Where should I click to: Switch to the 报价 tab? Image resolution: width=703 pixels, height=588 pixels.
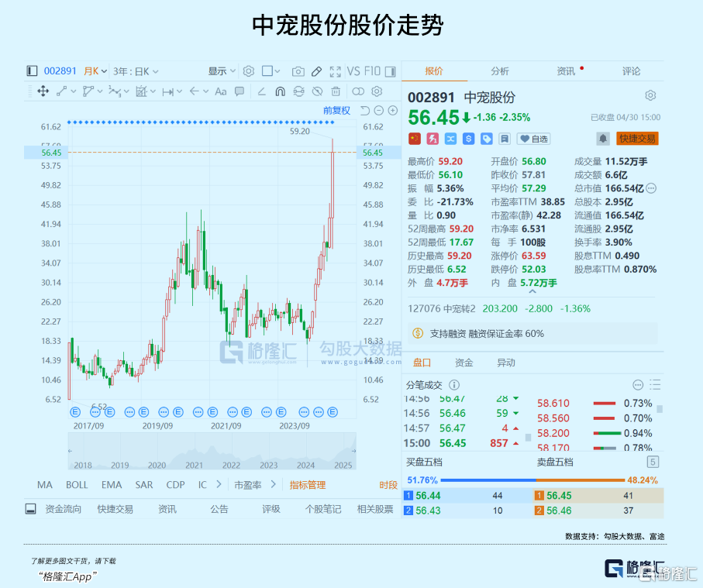click(x=433, y=70)
